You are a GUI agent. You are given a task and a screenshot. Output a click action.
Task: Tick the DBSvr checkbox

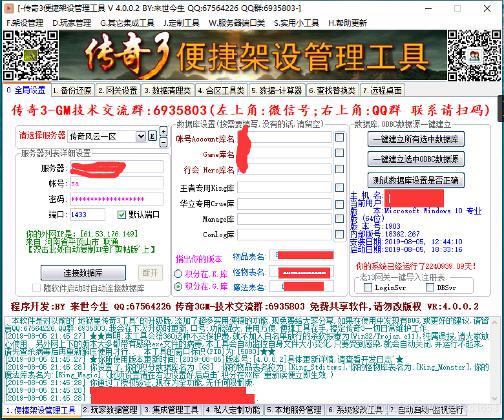(430, 287)
